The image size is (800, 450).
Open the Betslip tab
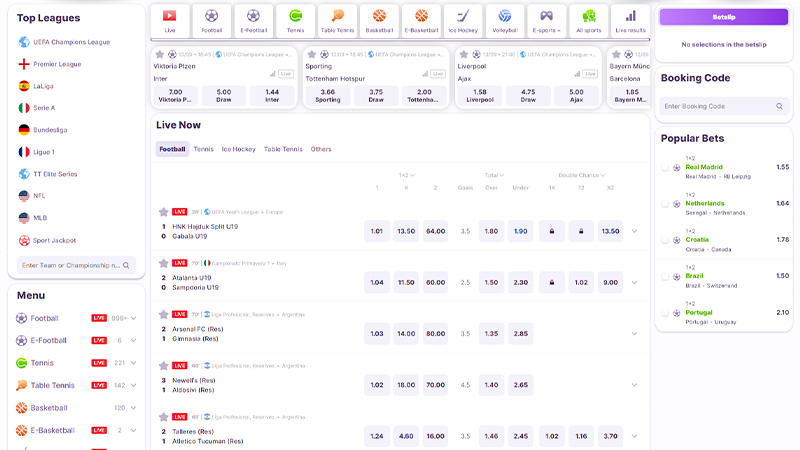tap(723, 17)
